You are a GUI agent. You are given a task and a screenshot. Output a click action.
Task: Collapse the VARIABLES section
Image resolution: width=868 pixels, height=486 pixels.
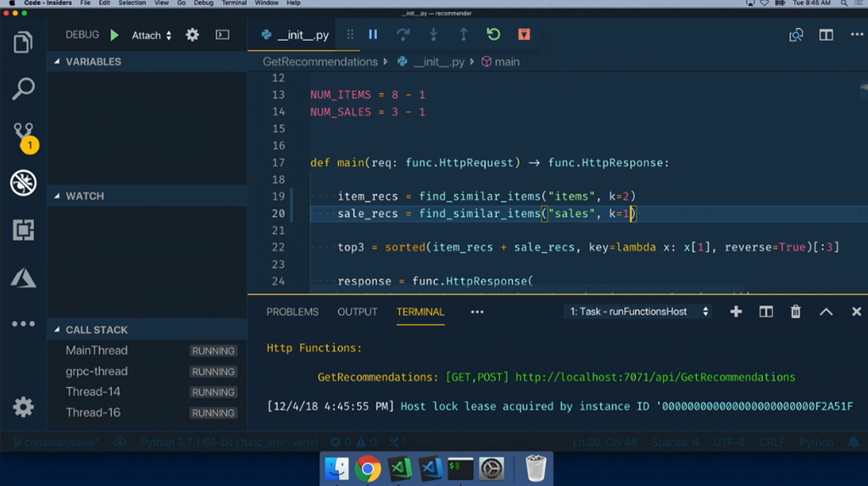click(58, 62)
